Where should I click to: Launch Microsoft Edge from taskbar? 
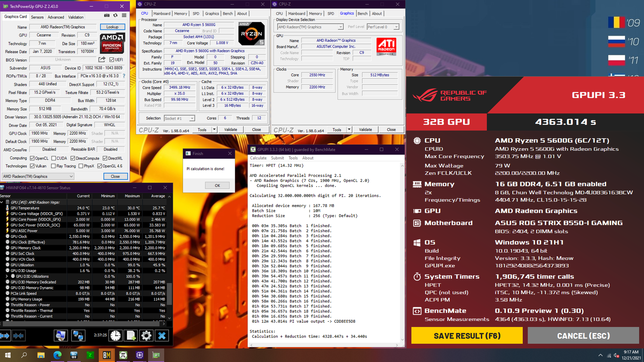click(x=57, y=355)
